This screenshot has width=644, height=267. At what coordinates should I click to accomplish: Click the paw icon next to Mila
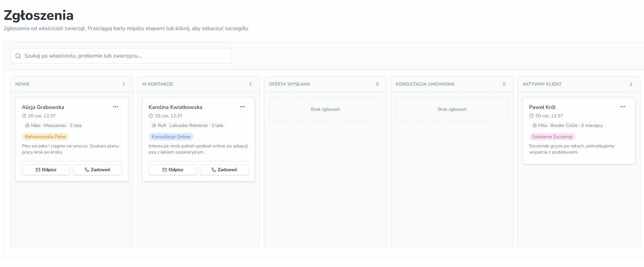pyautogui.click(x=535, y=125)
